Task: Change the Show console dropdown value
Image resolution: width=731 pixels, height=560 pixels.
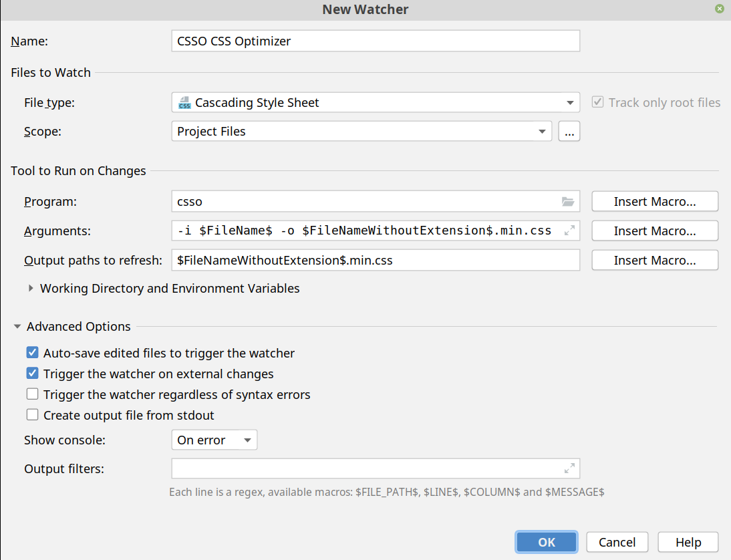Action: 214,440
